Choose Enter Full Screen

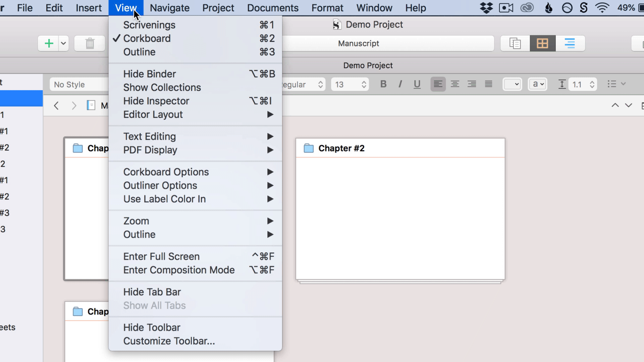pos(195,256)
